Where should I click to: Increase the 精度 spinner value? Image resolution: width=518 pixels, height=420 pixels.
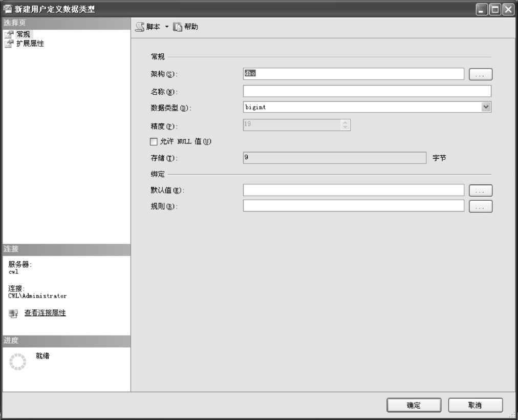pyautogui.click(x=345, y=122)
